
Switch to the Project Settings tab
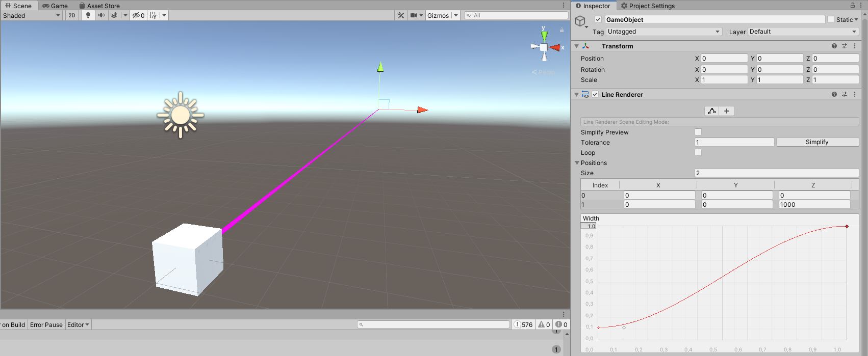click(648, 6)
